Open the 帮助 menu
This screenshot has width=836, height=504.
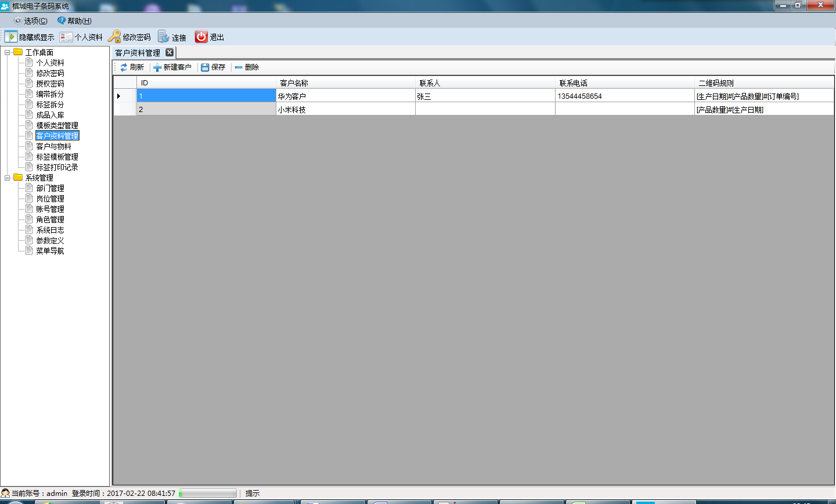74,21
